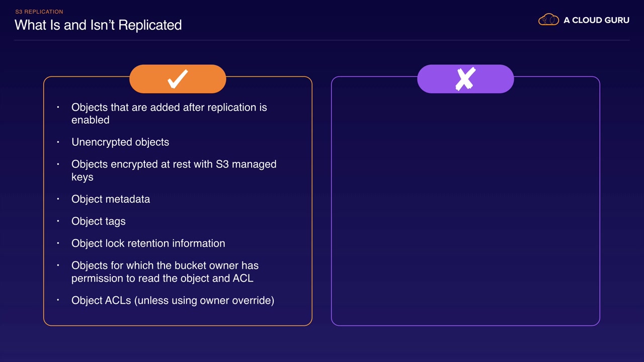Click the Object metadata list item
This screenshot has width=644, height=362.
coord(111,199)
